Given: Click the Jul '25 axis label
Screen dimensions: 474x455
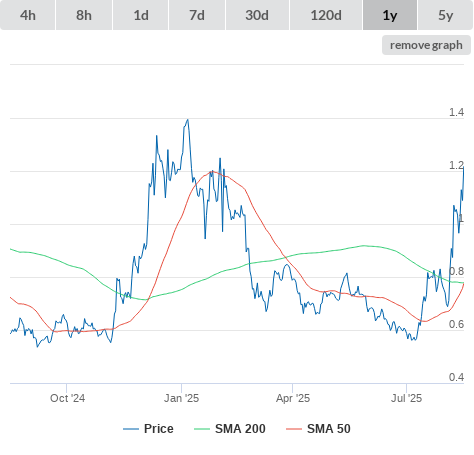Looking at the screenshot, I should click(406, 398).
